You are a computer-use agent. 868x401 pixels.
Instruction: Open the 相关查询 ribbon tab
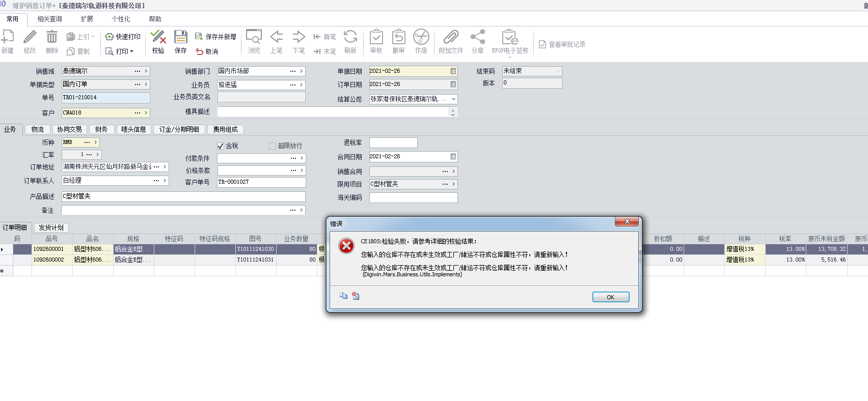pyautogui.click(x=50, y=19)
